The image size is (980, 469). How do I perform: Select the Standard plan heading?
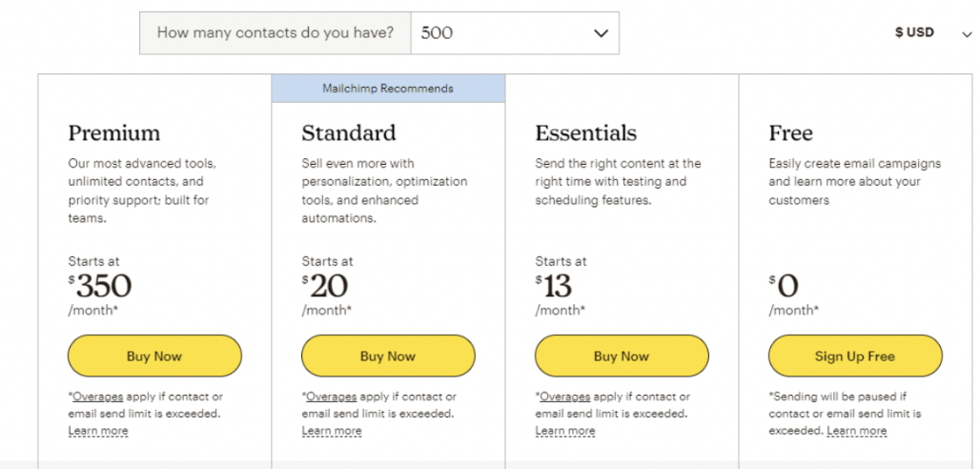point(349,133)
